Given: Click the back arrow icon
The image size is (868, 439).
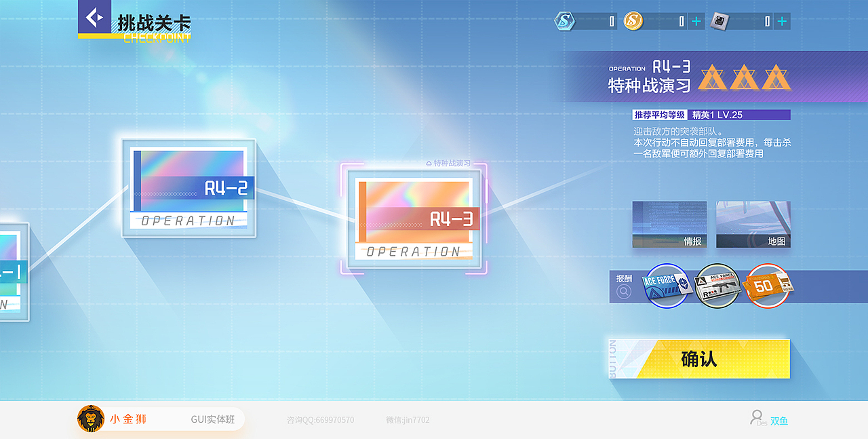Looking at the screenshot, I should pos(94,16).
